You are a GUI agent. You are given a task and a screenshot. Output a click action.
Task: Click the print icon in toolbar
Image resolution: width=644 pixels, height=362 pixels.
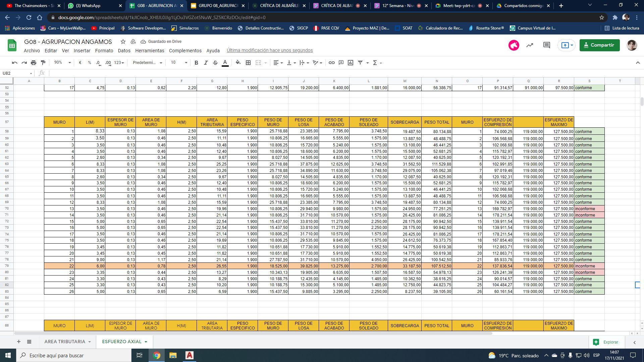(34, 63)
